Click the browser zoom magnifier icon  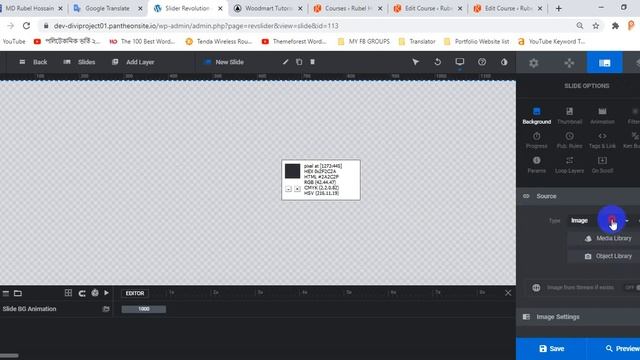pos(580,26)
